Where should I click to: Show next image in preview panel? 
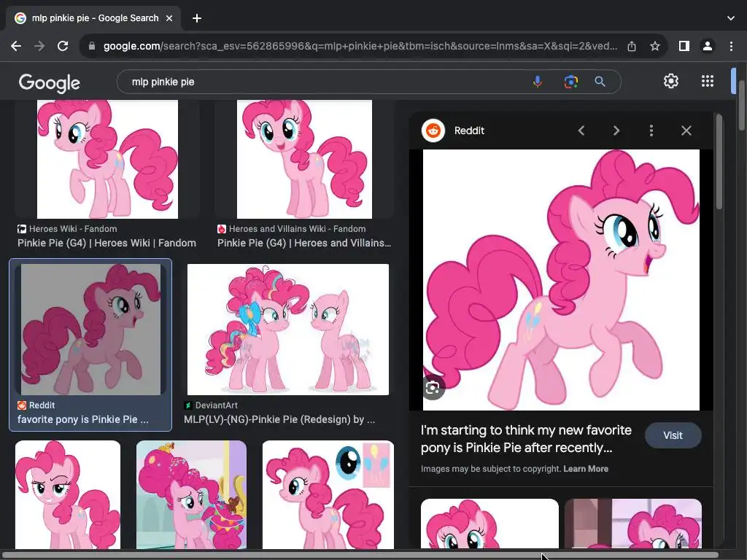pos(616,131)
